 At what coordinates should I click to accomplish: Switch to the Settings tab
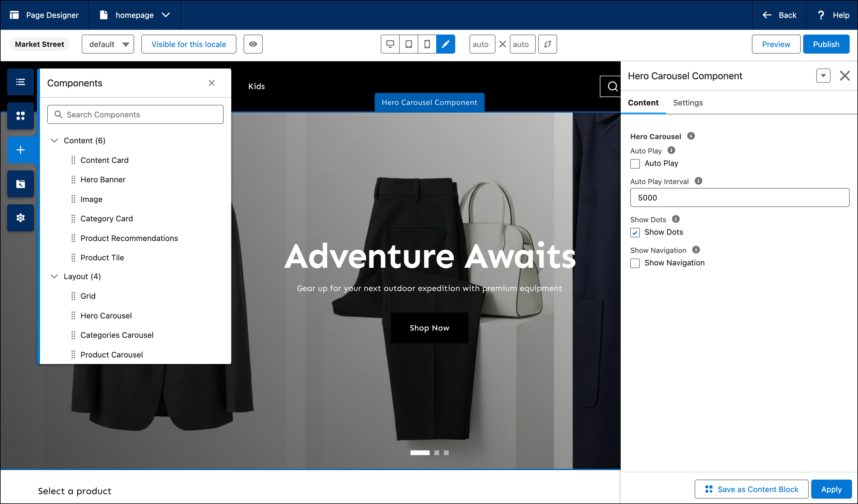click(688, 103)
